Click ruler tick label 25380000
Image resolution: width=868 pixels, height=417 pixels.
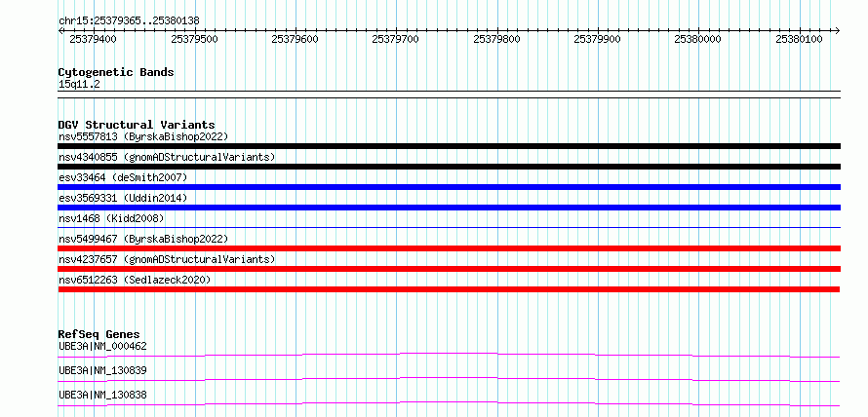(698, 39)
